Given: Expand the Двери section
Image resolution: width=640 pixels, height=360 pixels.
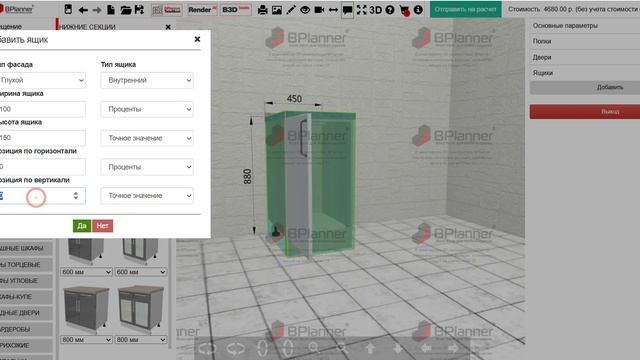Looking at the screenshot, I should click(584, 57).
